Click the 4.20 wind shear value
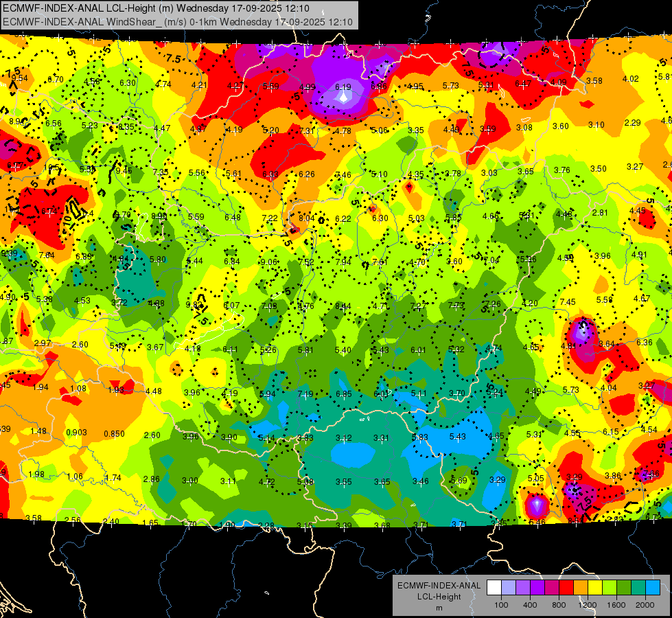Screen dimensions: 672x618 tap(530, 304)
